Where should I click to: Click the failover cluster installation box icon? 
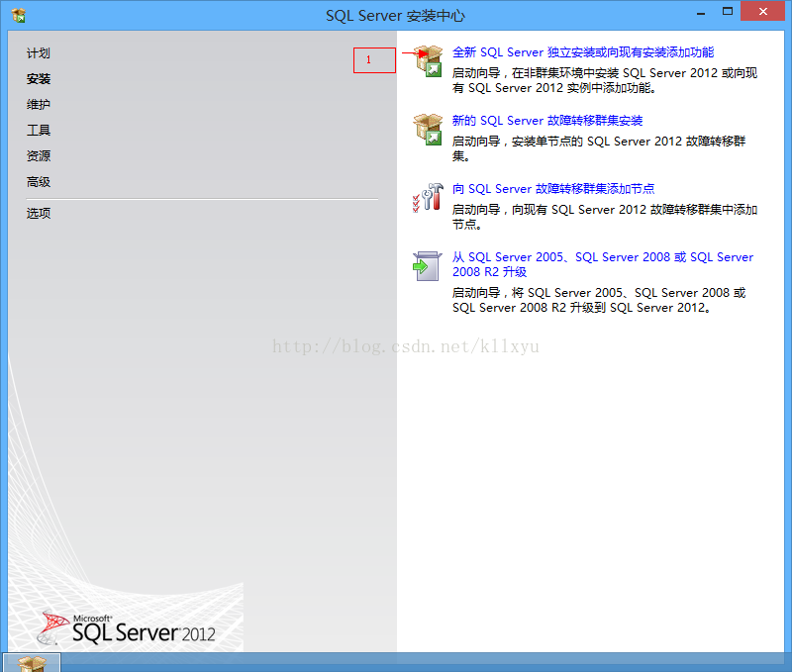[x=428, y=130]
